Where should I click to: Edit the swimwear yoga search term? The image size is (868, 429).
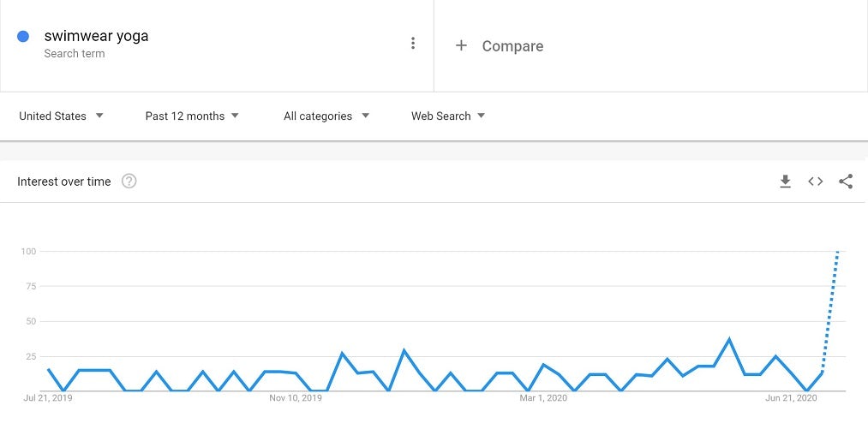point(96,37)
